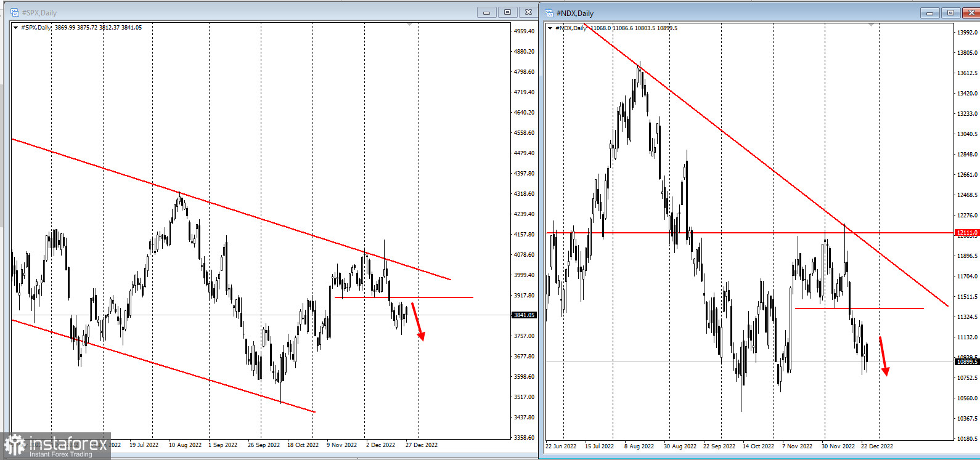
Task: Click the chart icon in NDX title bar
Action: coord(549,12)
